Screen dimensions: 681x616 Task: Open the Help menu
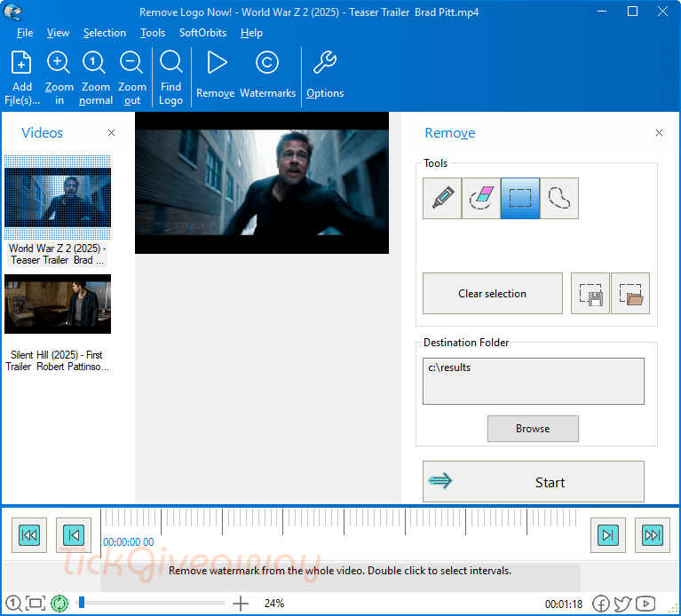point(251,33)
